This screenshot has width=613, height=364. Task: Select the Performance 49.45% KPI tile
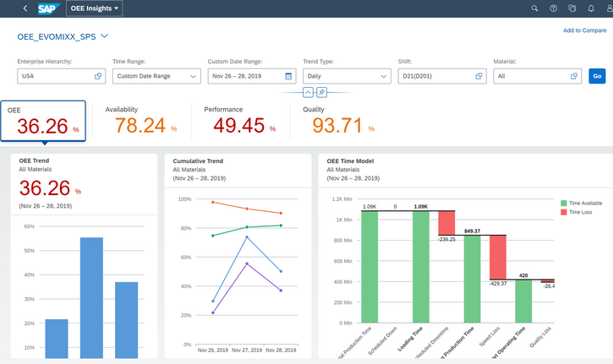click(240, 121)
